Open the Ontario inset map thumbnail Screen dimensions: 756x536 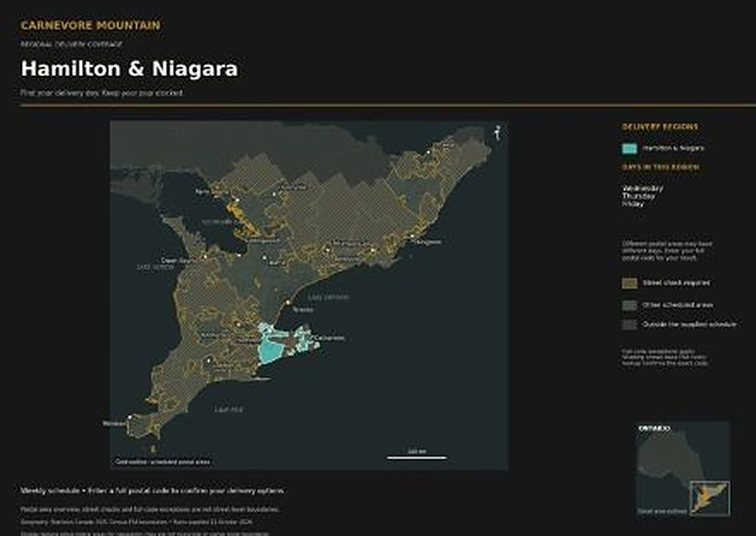coord(682,469)
